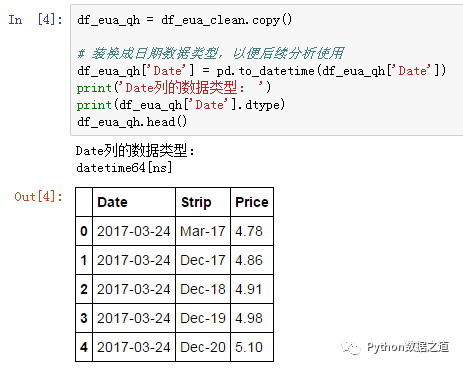Select the Strip column header
The image size is (463, 368).
[203, 202]
